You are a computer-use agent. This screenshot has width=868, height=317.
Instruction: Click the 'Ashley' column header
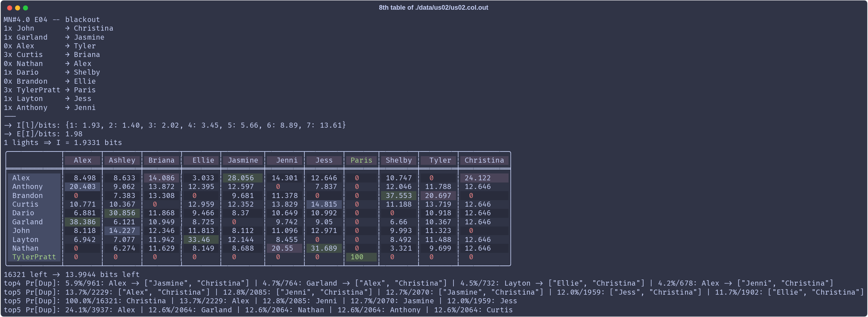[x=122, y=160]
